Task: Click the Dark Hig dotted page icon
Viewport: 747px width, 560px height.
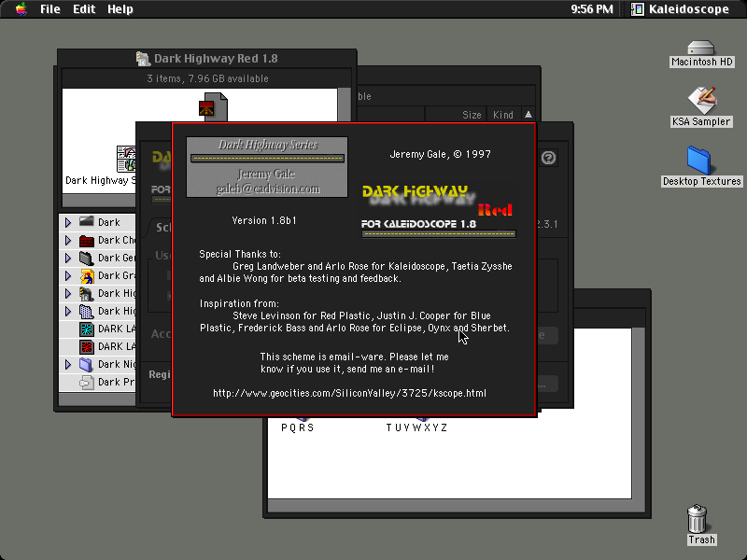Action: (x=86, y=311)
